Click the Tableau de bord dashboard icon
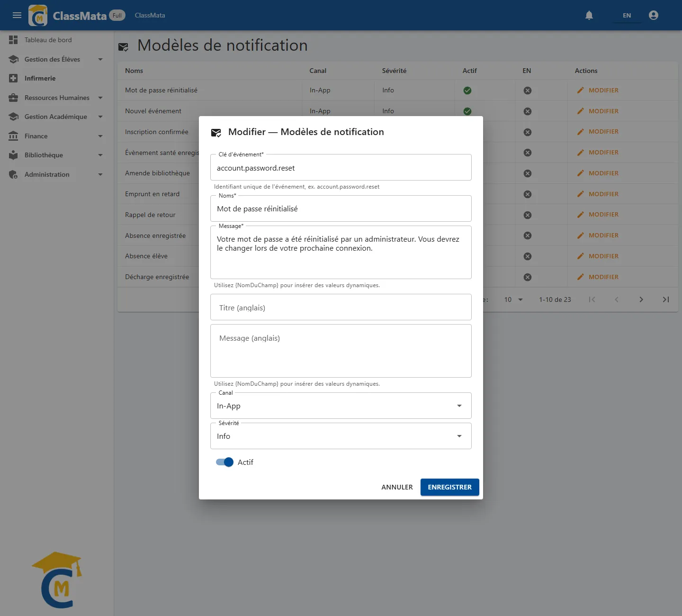Image resolution: width=682 pixels, height=616 pixels. coord(13,40)
